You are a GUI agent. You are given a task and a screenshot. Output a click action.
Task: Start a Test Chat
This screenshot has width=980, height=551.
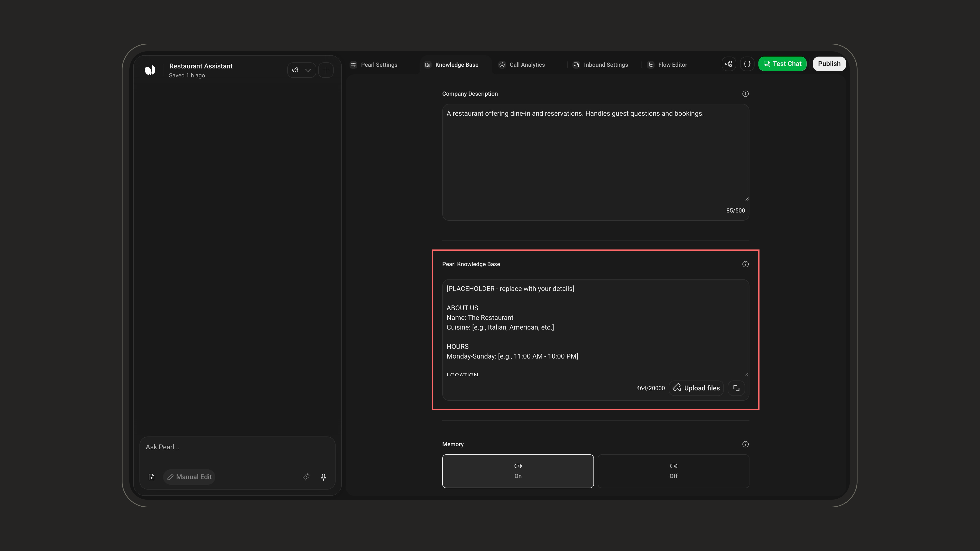coord(782,64)
